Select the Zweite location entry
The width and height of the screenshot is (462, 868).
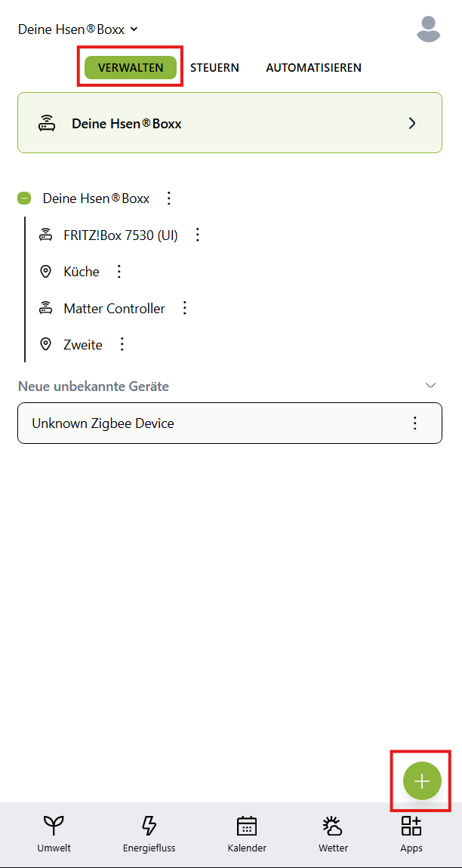pyautogui.click(x=83, y=345)
